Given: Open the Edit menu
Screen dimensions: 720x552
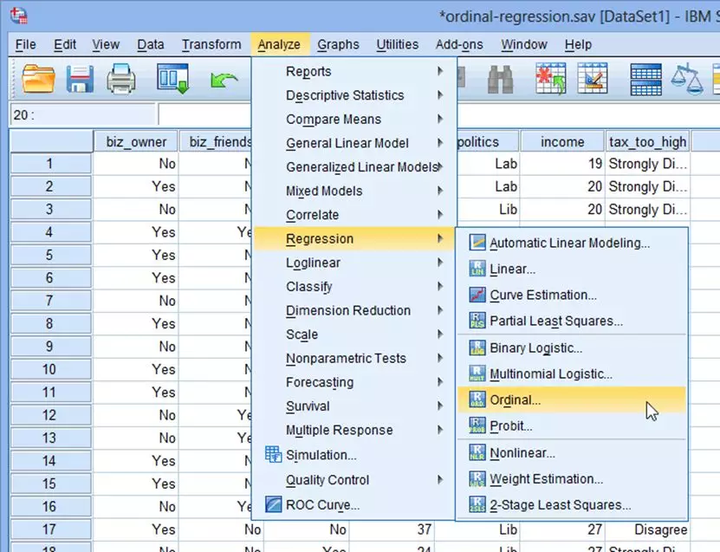Looking at the screenshot, I should tap(65, 45).
